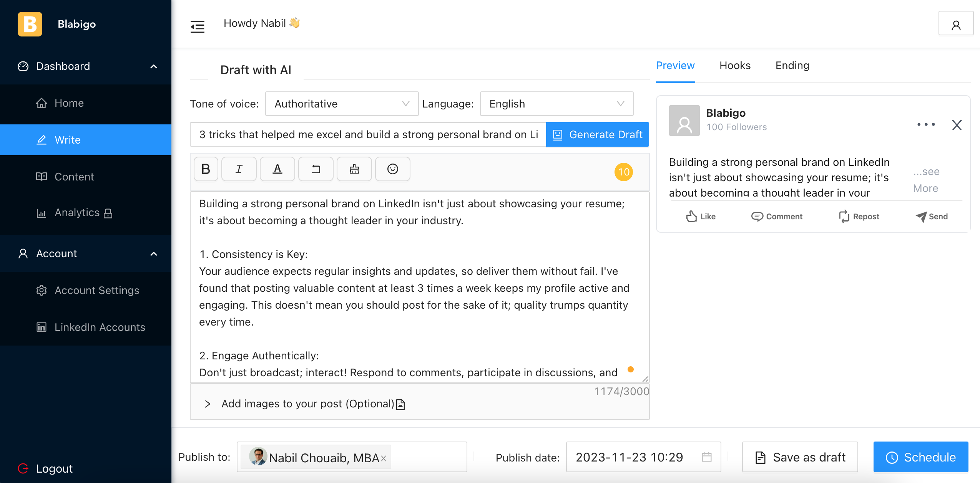Click the Generate Draft button
Screen dimensions: 980x483
click(x=597, y=134)
